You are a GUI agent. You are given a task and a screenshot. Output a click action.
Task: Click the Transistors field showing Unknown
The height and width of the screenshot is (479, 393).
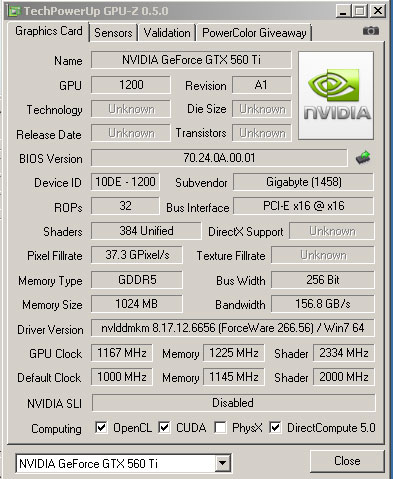pyautogui.click(x=262, y=133)
